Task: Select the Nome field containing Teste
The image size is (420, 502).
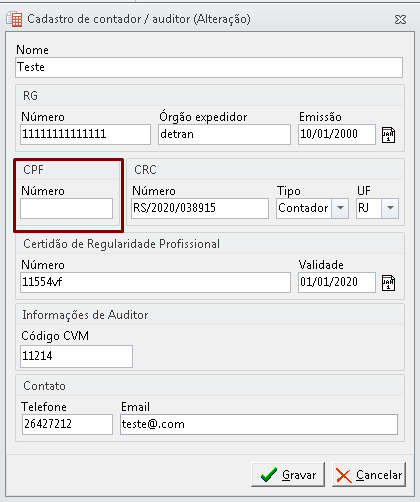Action: (x=209, y=67)
